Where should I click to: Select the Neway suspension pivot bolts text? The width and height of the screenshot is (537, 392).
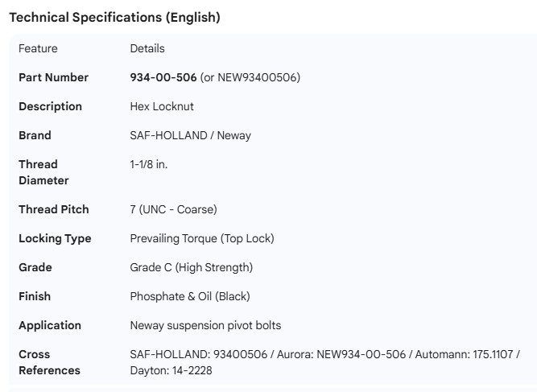coord(205,325)
